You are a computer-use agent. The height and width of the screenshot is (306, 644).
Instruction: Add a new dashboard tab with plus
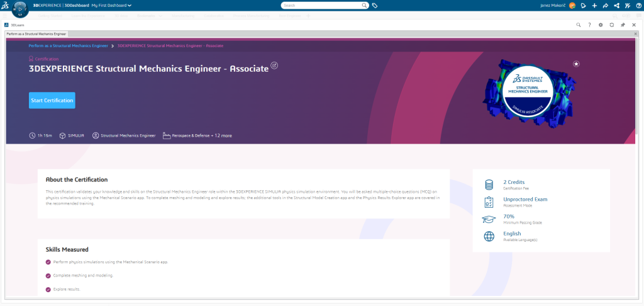coord(309,16)
